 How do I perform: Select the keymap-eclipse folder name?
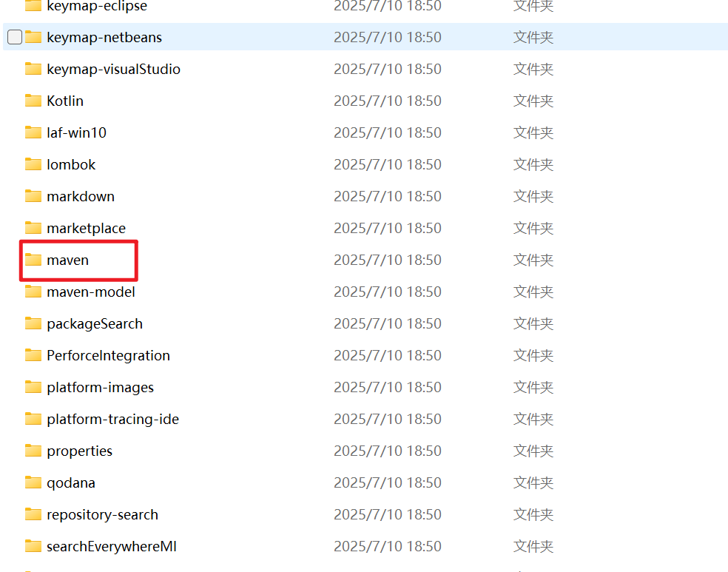pos(97,6)
